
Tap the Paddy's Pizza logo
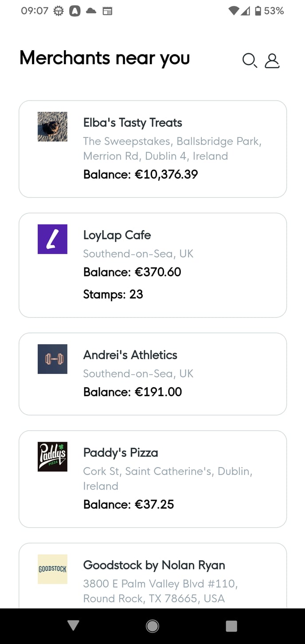click(52, 457)
